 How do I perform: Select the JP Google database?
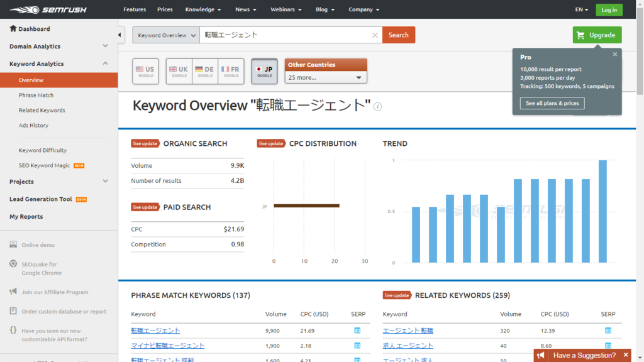coord(264,72)
